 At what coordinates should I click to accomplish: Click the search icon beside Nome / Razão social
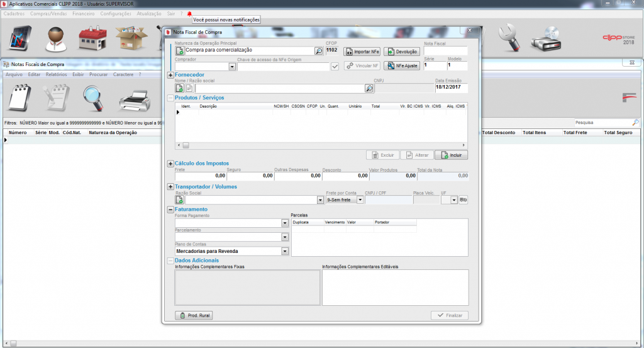tap(369, 89)
